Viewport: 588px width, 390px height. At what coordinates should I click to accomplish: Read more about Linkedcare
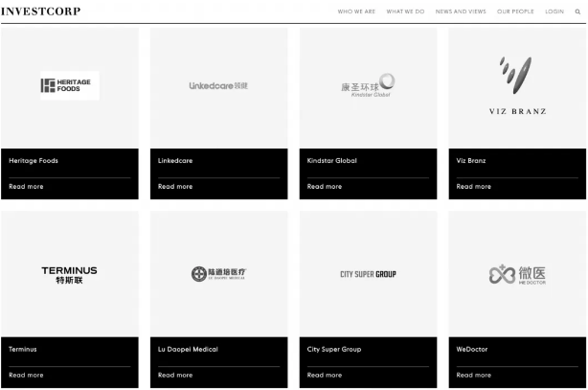coord(175,187)
